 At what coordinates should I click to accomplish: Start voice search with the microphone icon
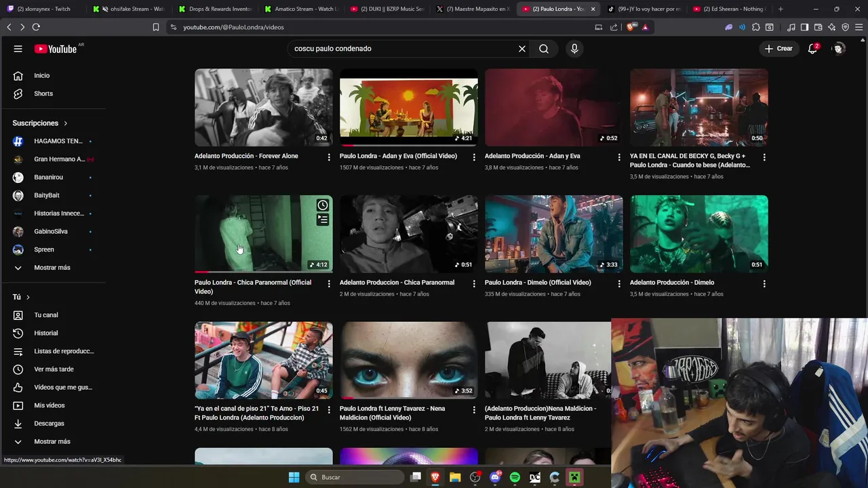[574, 49]
